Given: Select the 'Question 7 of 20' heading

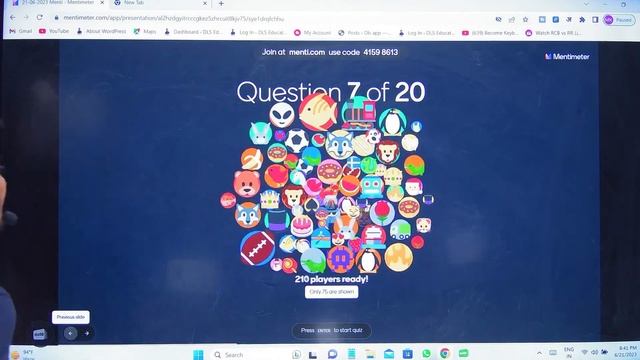Looking at the screenshot, I should click(331, 92).
